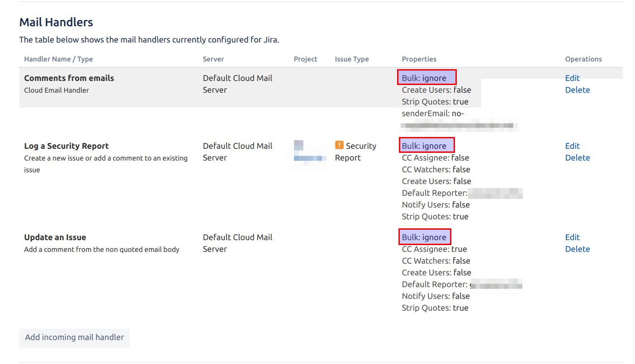
Task: Click the Operations column header
Action: [583, 59]
